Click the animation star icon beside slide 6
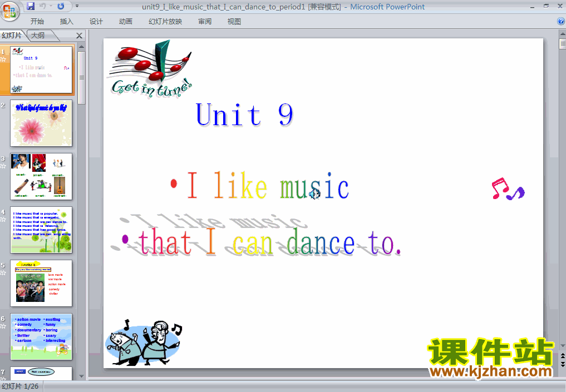 (3, 326)
